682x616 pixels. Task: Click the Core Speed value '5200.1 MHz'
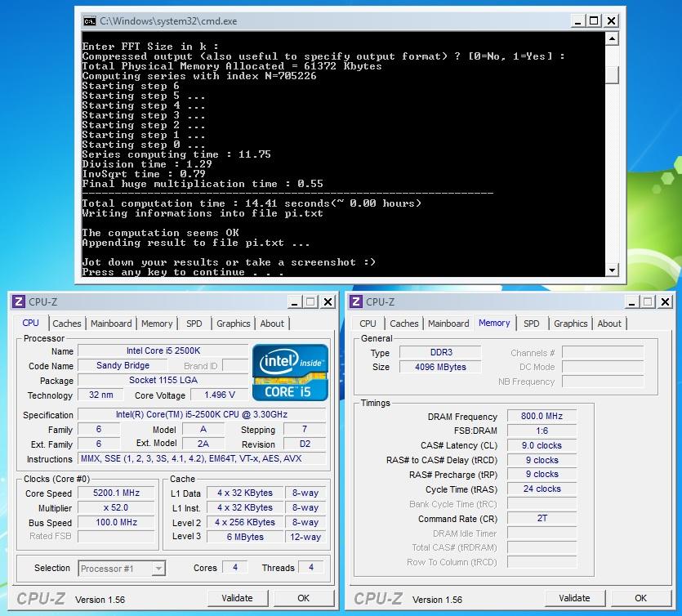[x=116, y=493]
